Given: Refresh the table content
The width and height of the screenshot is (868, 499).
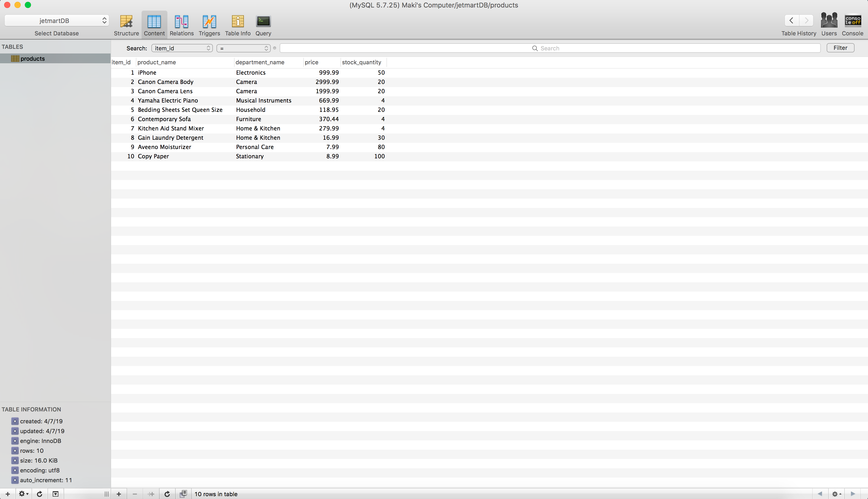Looking at the screenshot, I should point(167,494).
